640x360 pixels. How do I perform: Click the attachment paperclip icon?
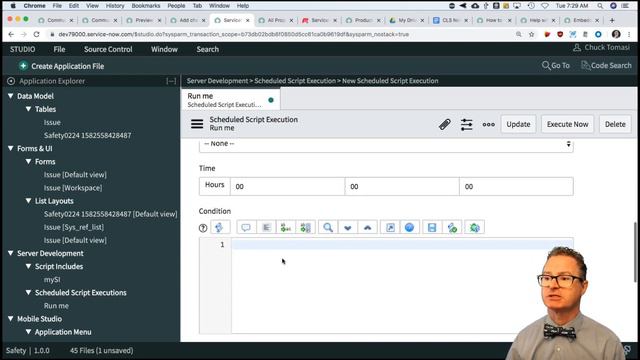(x=444, y=124)
